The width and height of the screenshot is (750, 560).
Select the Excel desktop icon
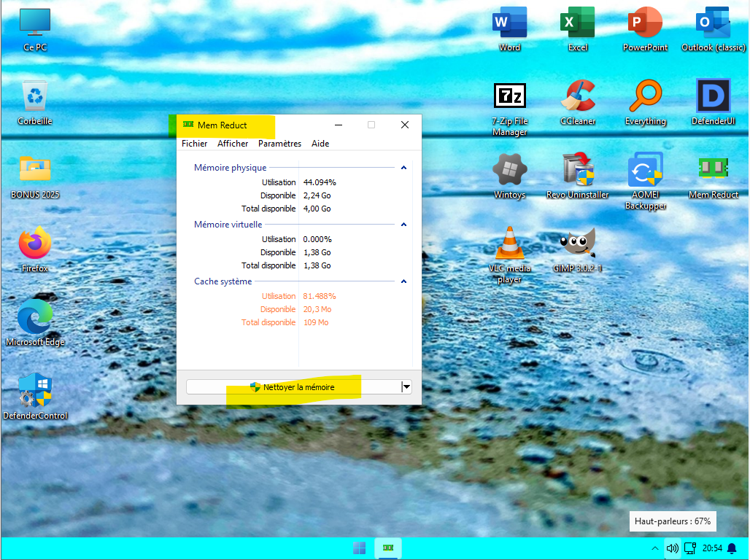577,30
